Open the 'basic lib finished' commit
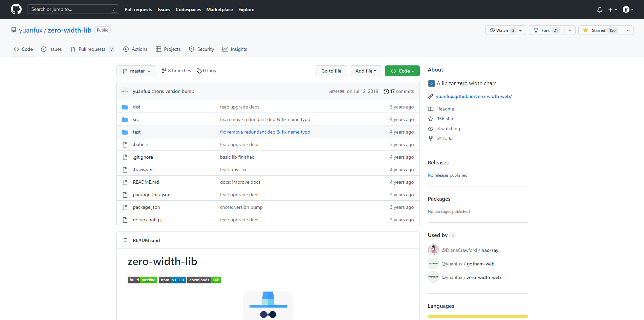The image size is (644, 320). [x=237, y=157]
